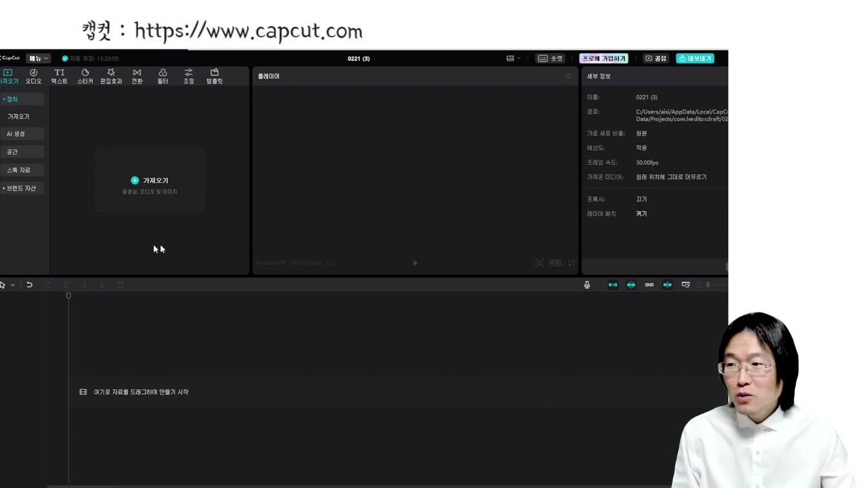Open the 숏컷 (Shortcuts) button
This screenshot has width=868, height=488.
550,58
